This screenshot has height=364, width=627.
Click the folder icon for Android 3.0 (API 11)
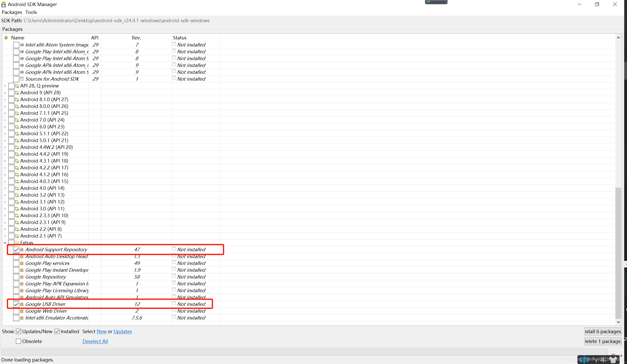17,209
